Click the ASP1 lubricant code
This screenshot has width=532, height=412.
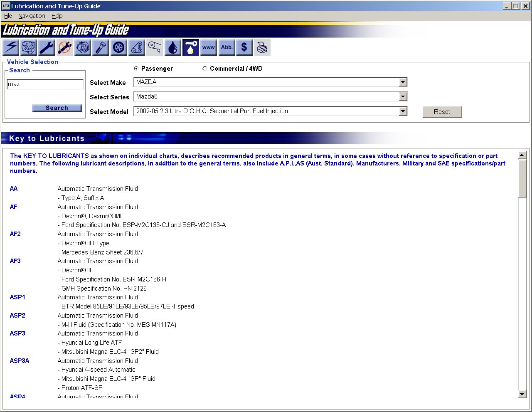[17, 297]
